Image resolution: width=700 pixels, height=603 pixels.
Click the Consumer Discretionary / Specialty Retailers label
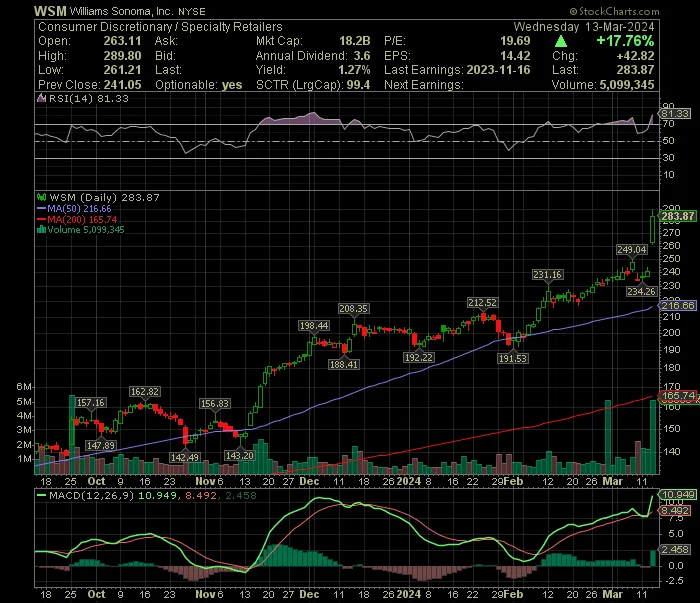(x=160, y=27)
